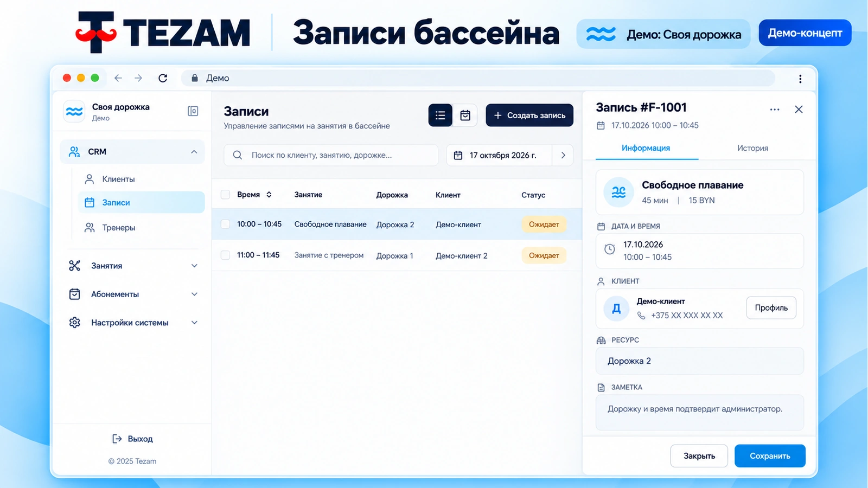Switch to the История tab
The width and height of the screenshot is (868, 488).
[752, 148]
